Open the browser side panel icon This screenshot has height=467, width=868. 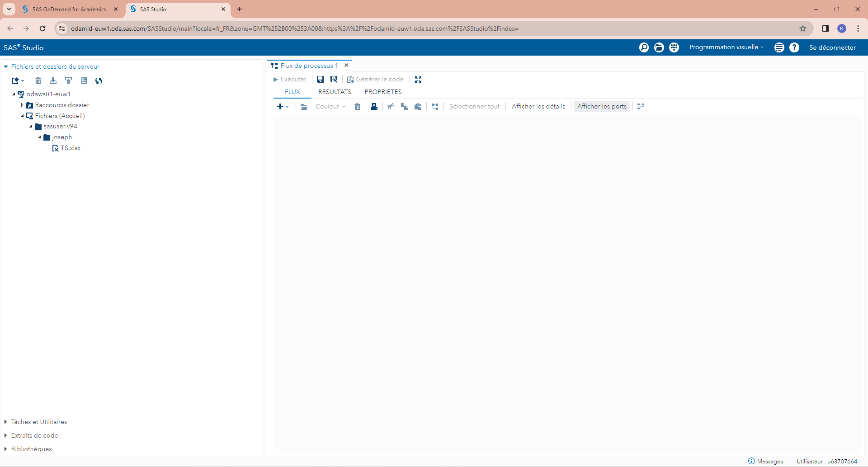coord(825,28)
